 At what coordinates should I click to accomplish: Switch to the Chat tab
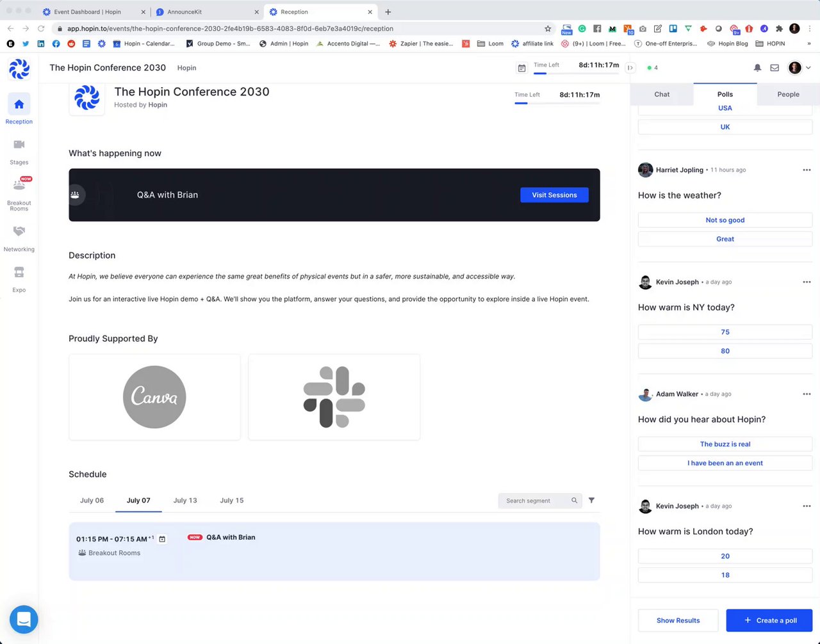tap(662, 94)
